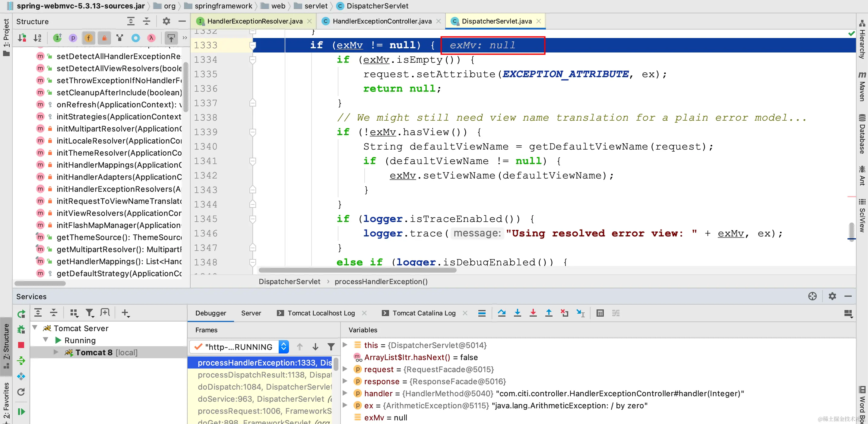868x424 pixels.
Task: Click the Step Out debugger icon
Action: [x=549, y=313]
